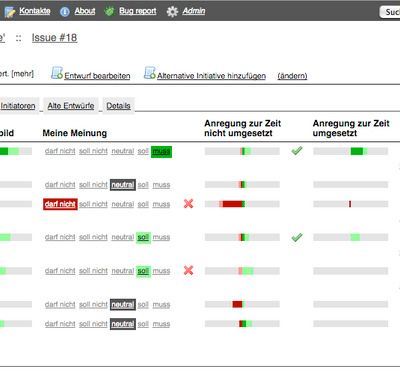Screen dimensions: 400x375
Task: Open the Bug report link
Action: (138, 11)
